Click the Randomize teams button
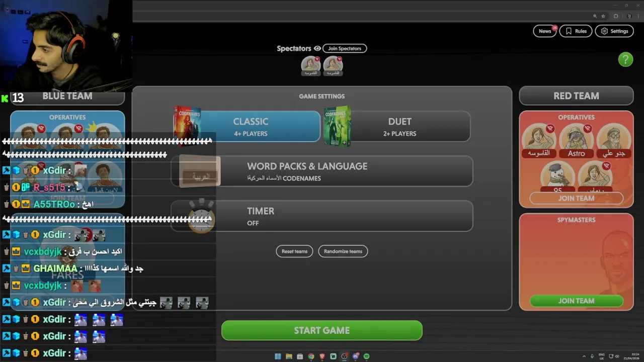 (343, 251)
